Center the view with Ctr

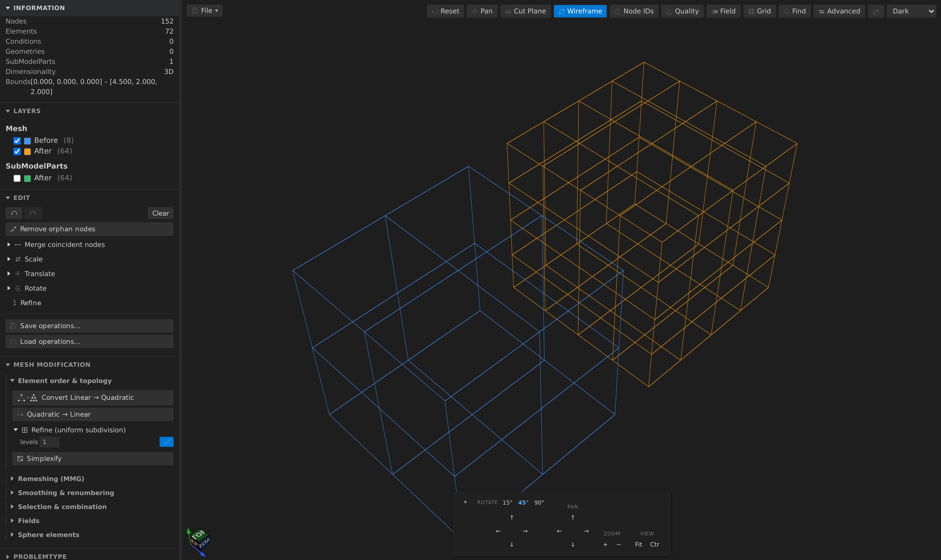[x=654, y=544]
